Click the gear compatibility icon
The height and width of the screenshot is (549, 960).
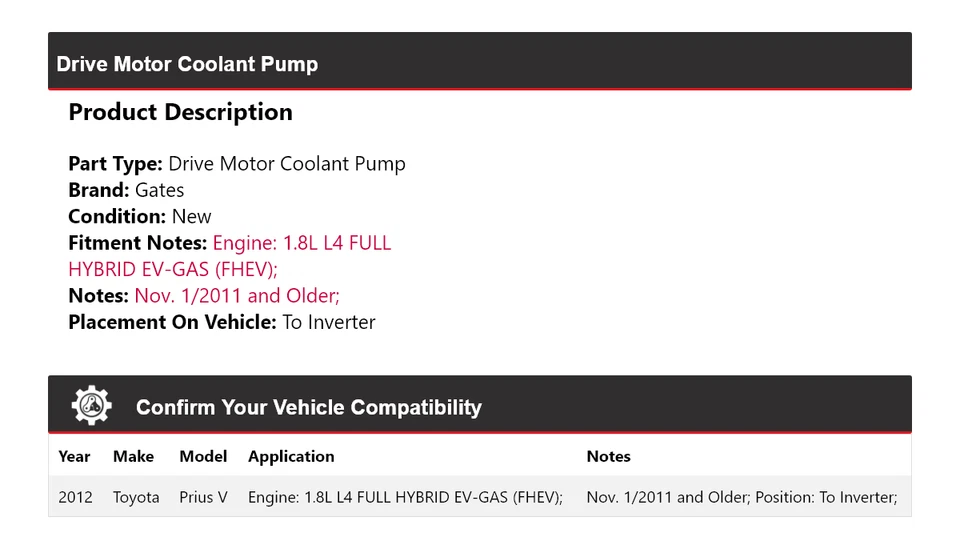91,406
